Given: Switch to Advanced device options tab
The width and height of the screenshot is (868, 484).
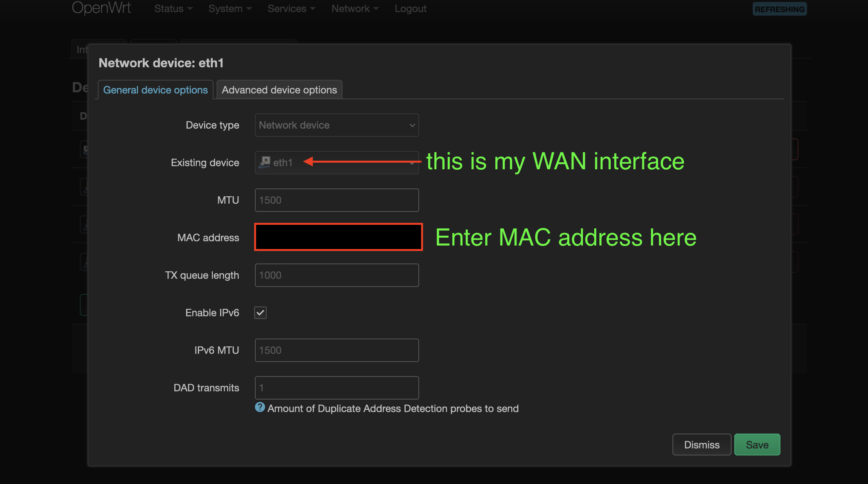Looking at the screenshot, I should tap(279, 90).
